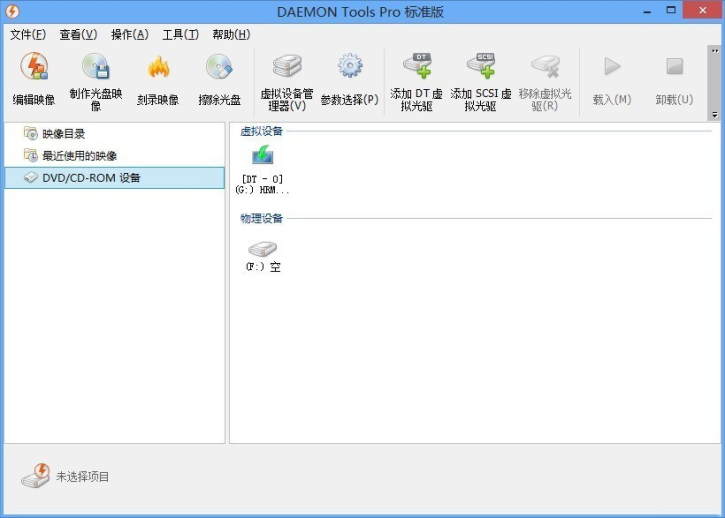Select 最近使用的映像 in the sidebar

click(79, 156)
